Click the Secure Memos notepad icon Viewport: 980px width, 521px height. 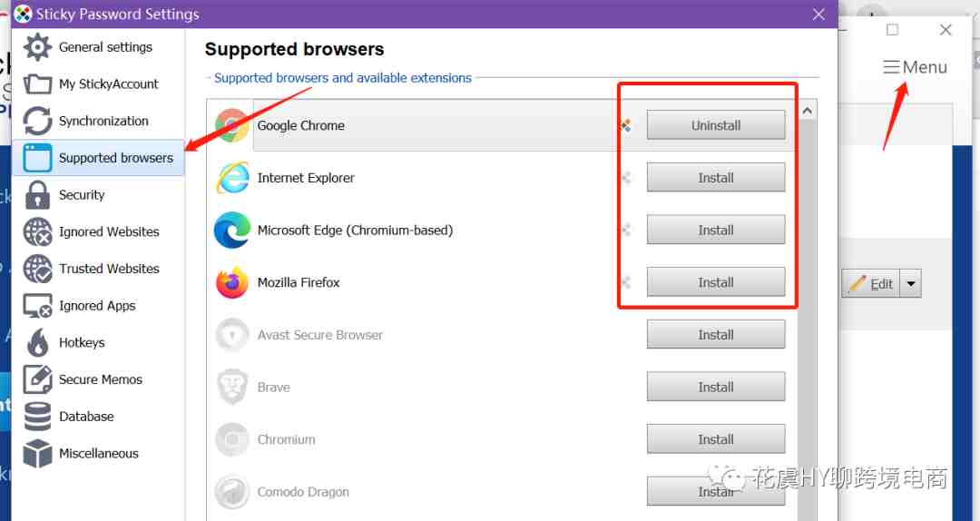click(37, 379)
